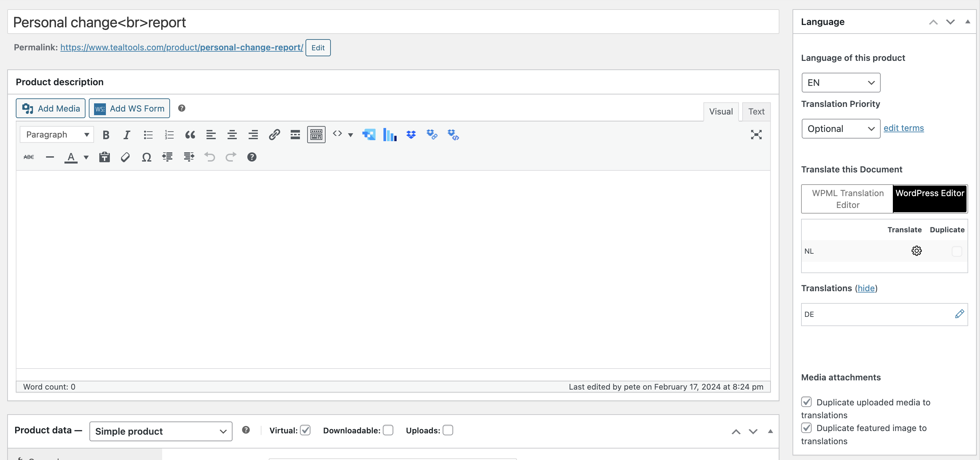This screenshot has height=460, width=980.
Task: Insert or edit link icon
Action: click(274, 135)
